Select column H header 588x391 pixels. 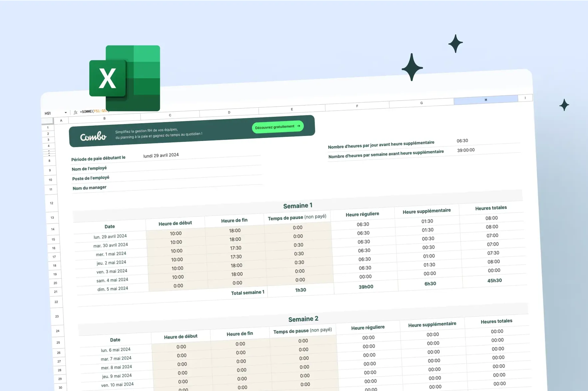point(485,100)
